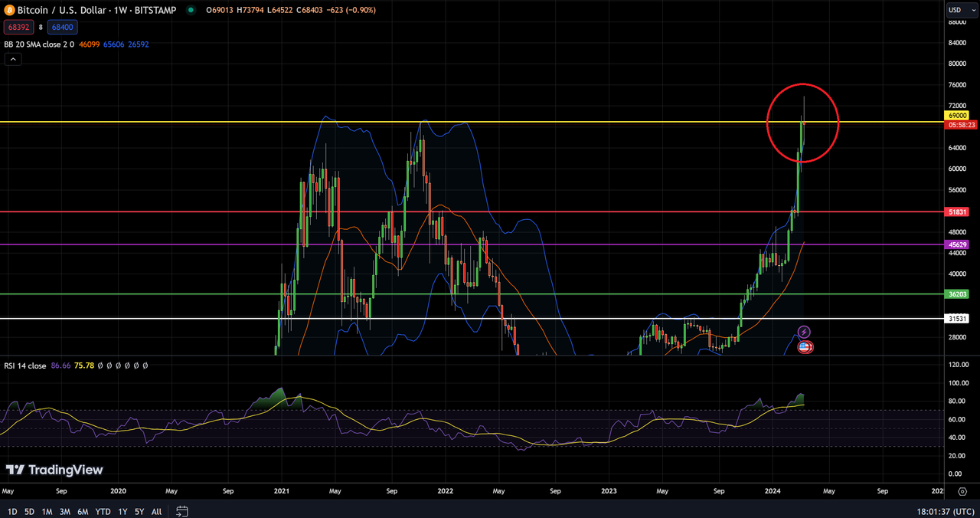Click the open price O69013
Viewport: 980px width, 518px height.
[x=220, y=10]
